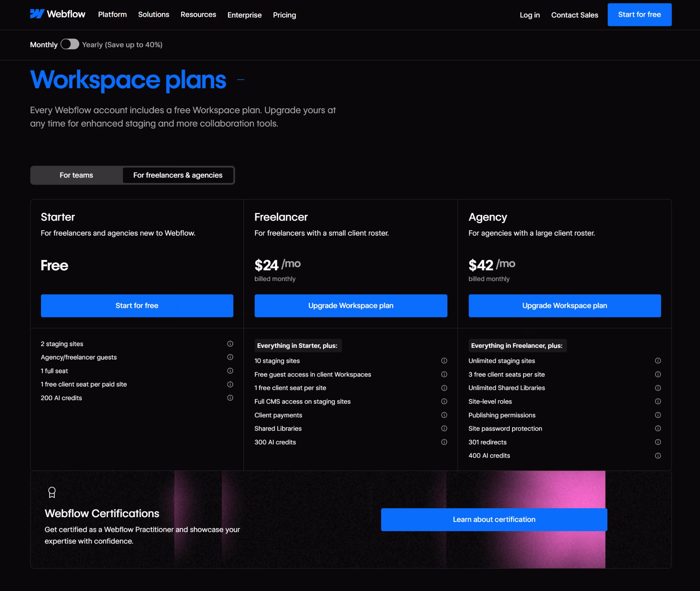
Task: Click info icon beside 1 full seat
Action: point(230,371)
